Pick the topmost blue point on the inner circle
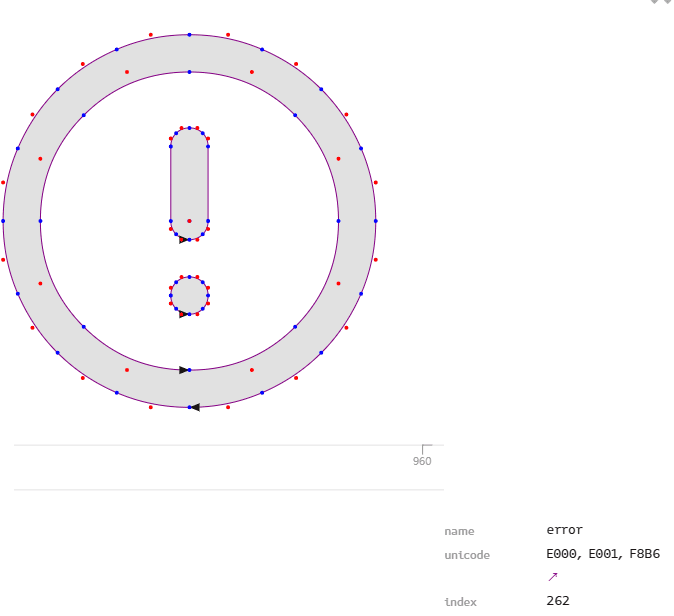The height and width of the screenshot is (616, 674). [x=189, y=72]
